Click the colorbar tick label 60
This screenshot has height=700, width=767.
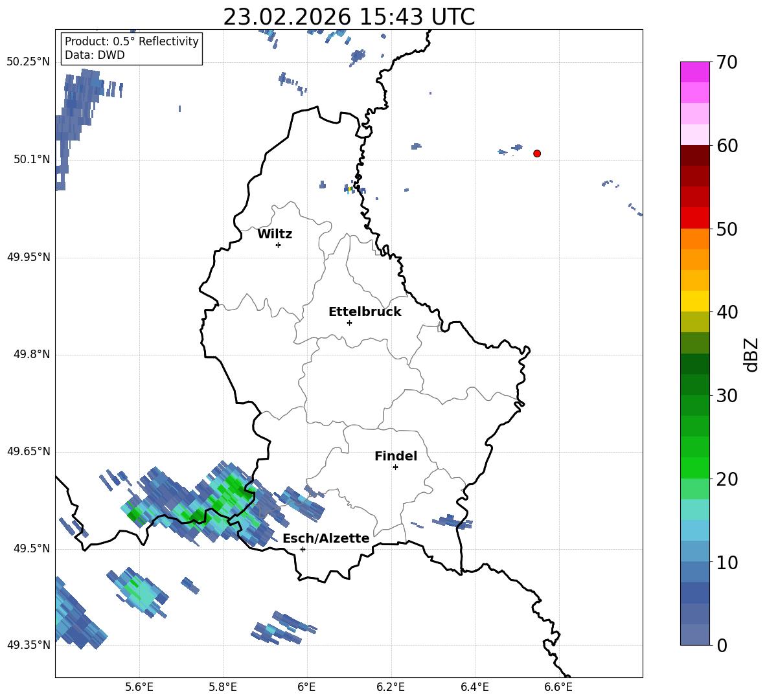click(727, 146)
